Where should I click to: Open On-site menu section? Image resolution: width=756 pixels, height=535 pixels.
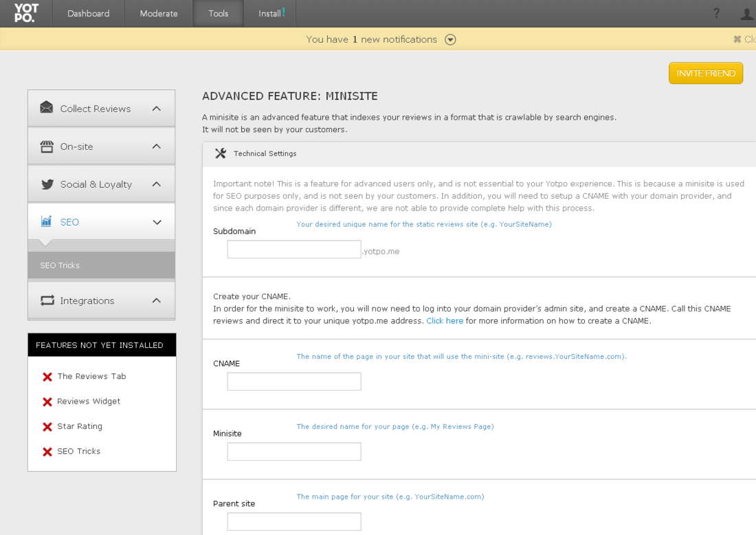pos(101,146)
